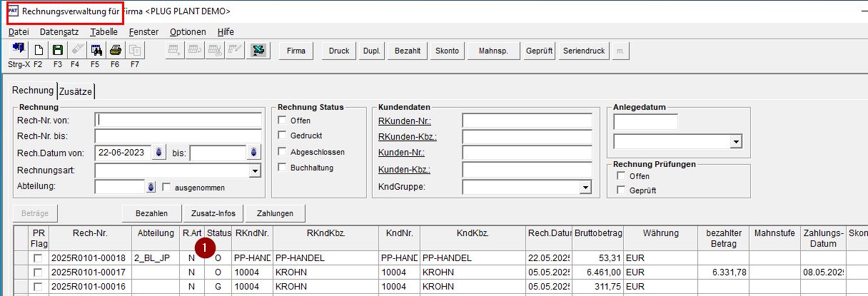Open the KndGruppe dropdown list
This screenshot has height=296, width=868.
click(585, 187)
